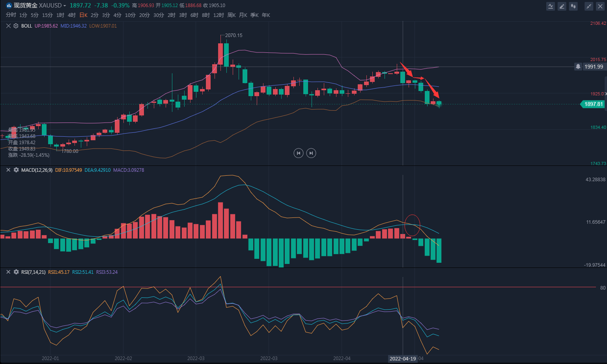Jump to previous bar playback button

click(299, 153)
